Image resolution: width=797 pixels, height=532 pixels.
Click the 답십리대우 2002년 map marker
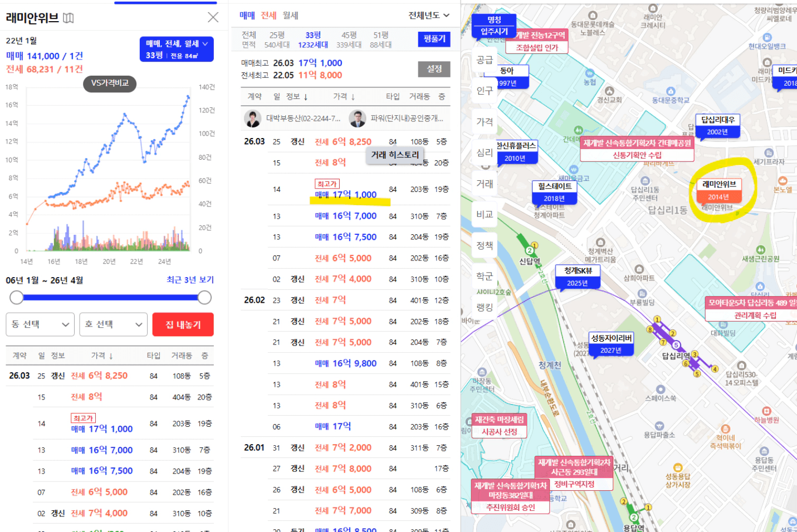[x=718, y=126]
